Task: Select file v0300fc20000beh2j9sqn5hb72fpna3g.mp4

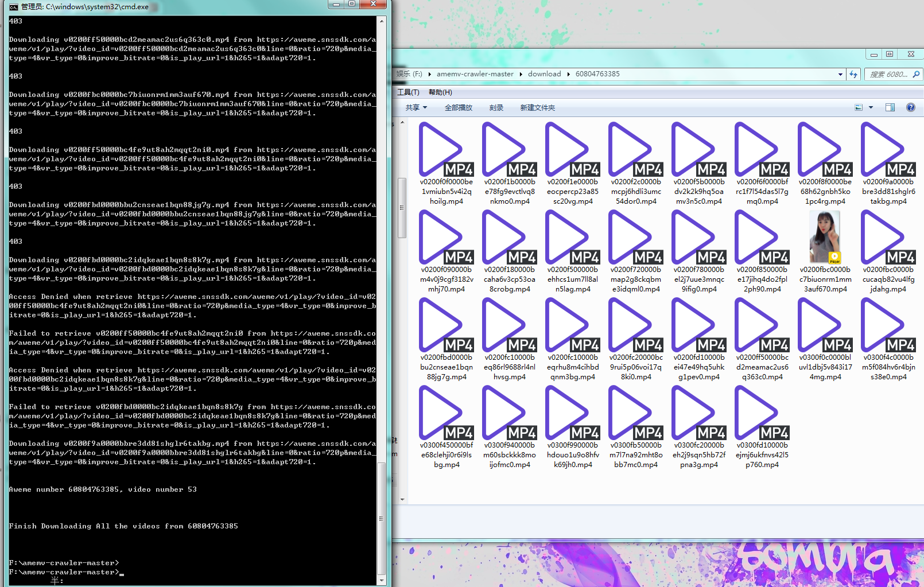Action: (x=699, y=427)
